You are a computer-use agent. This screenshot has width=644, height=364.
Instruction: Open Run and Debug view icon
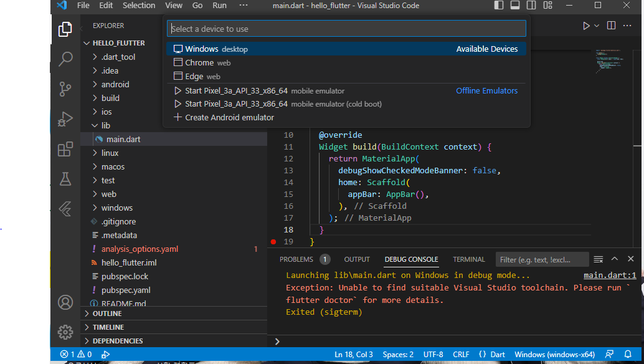point(65,118)
